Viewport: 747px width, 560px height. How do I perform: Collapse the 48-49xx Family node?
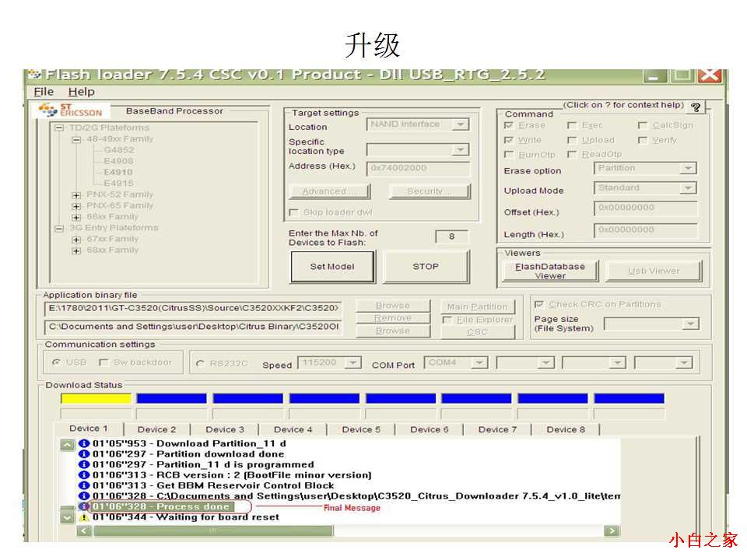click(x=76, y=139)
